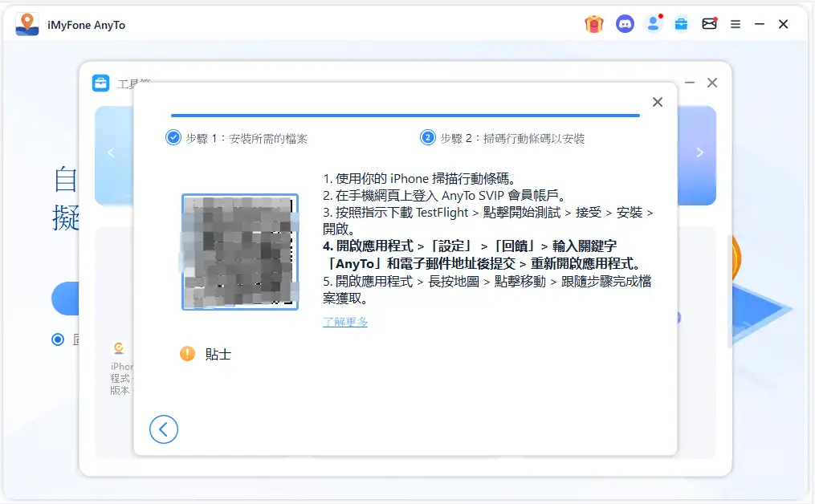
Task: Click instruction 使用你的 iPhone 掃描行動條碼
Action: click(419, 179)
